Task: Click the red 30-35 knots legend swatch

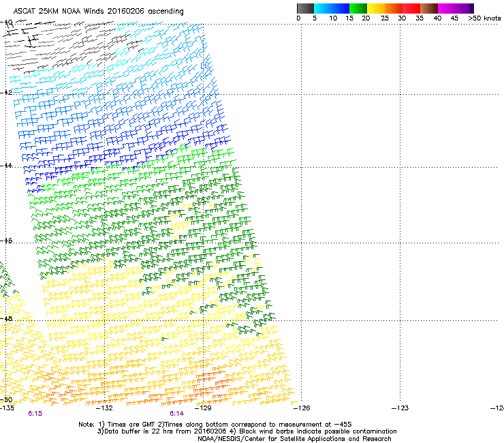Action: click(x=411, y=8)
